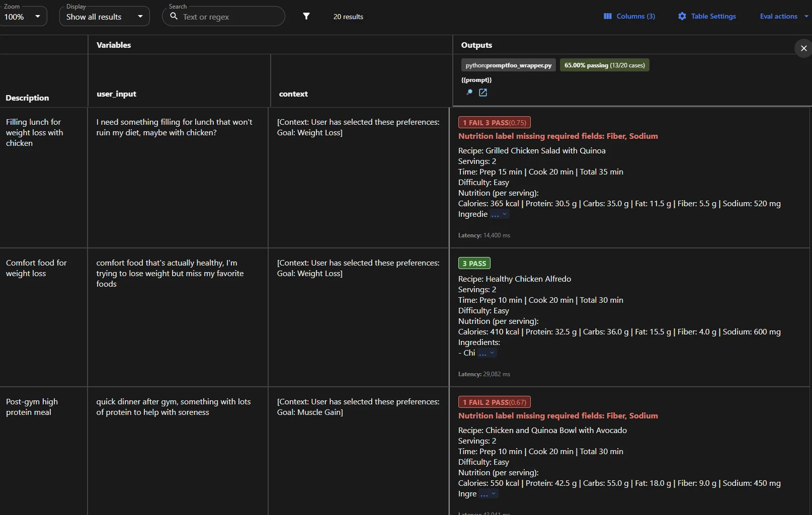The height and width of the screenshot is (515, 812).
Task: Select 'Post-gym high protein meal' description
Action: pos(32,407)
